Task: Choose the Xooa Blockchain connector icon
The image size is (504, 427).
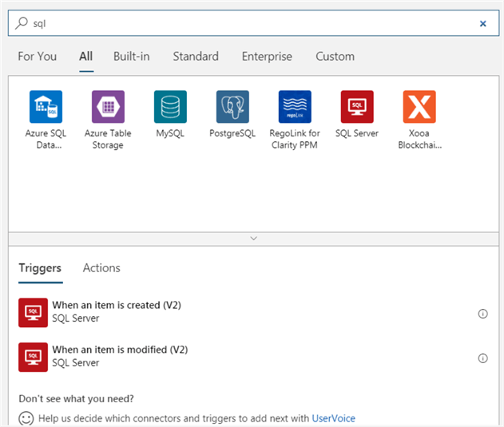Action: [419, 107]
